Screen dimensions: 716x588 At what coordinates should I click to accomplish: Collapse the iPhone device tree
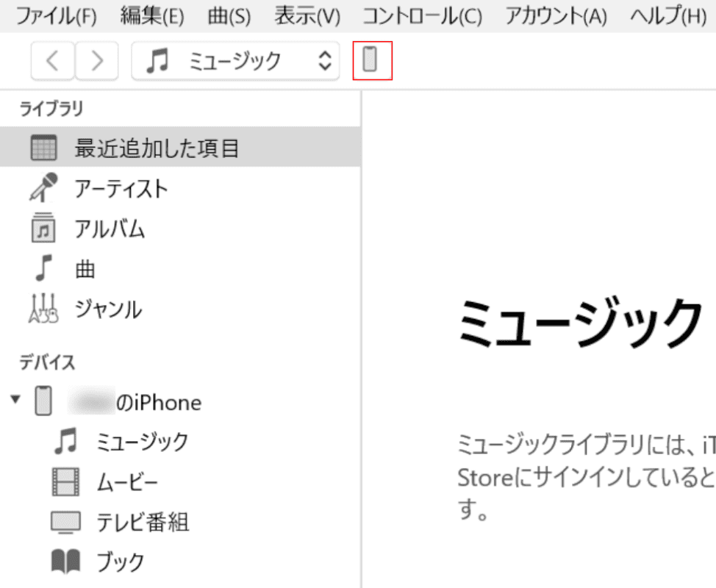(x=15, y=399)
